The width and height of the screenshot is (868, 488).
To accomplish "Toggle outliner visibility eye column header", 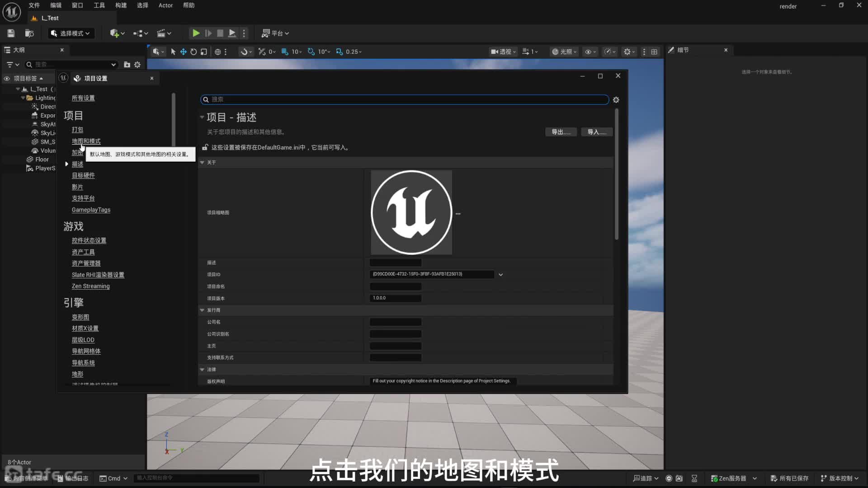I will pyautogui.click(x=7, y=78).
